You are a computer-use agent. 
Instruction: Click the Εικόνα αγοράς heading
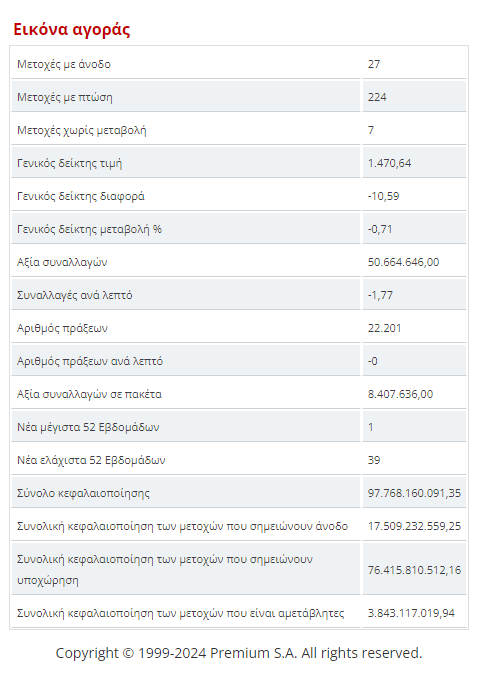(72, 30)
